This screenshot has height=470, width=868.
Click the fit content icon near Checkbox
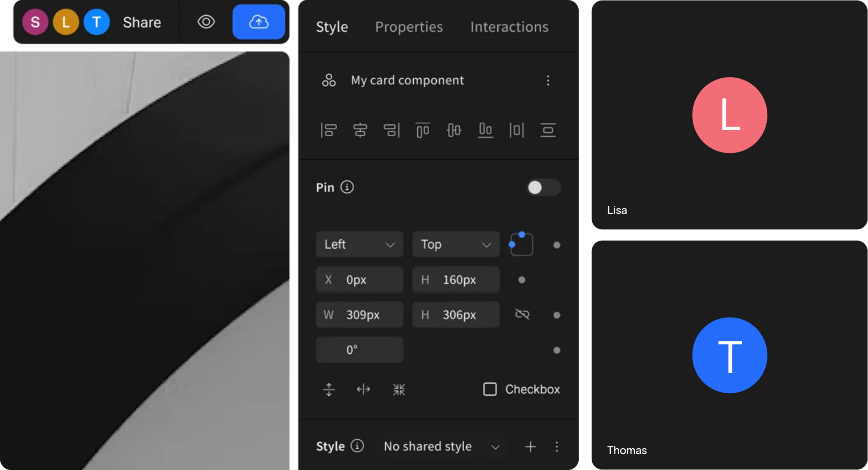pos(399,389)
